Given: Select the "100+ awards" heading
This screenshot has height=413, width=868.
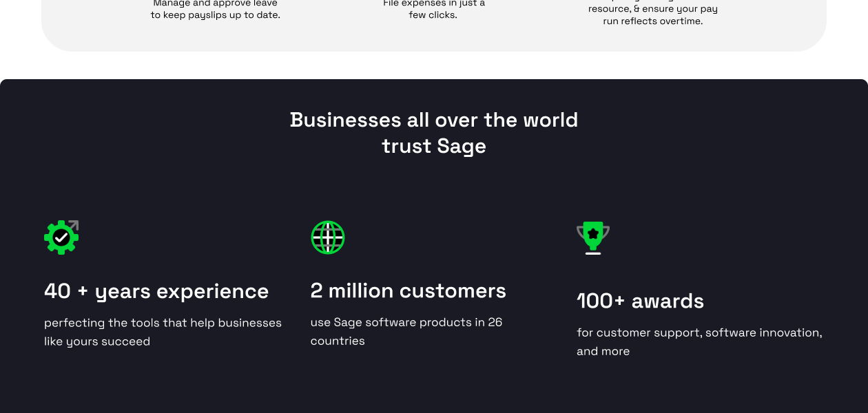Looking at the screenshot, I should pos(641,301).
